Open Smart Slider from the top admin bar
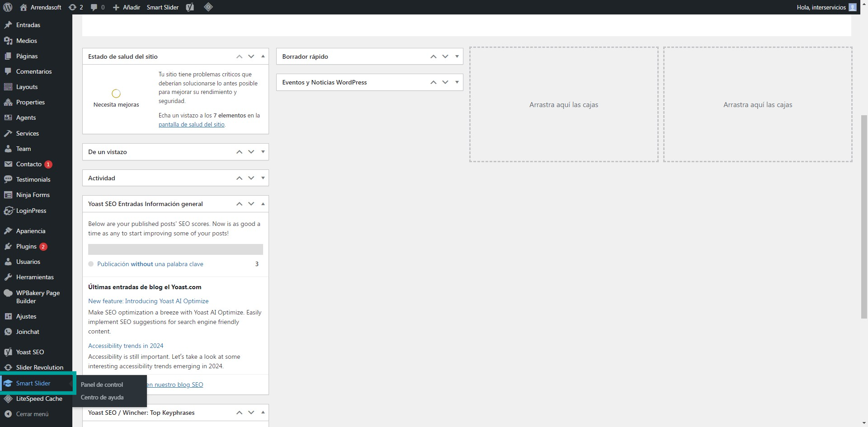Screen dimensions: 868x427 (x=163, y=7)
